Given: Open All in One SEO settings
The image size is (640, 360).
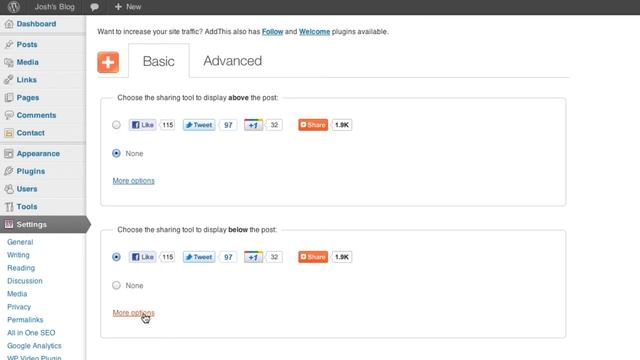Looking at the screenshot, I should tap(31, 333).
